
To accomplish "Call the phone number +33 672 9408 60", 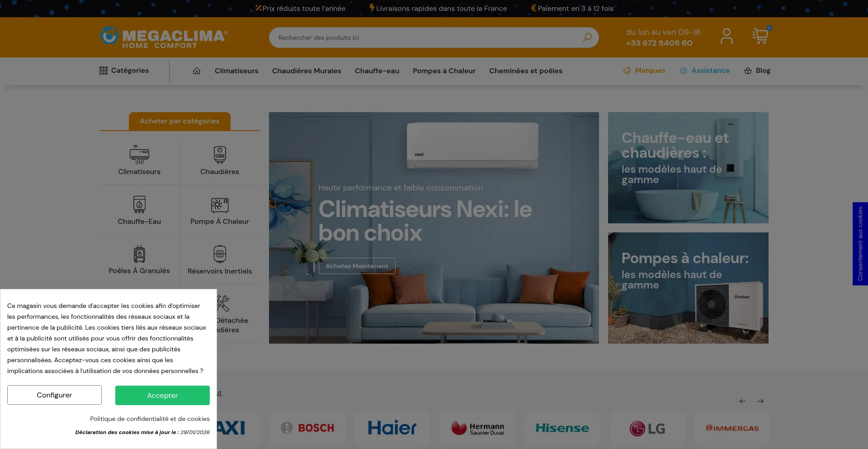I will 659,43.
